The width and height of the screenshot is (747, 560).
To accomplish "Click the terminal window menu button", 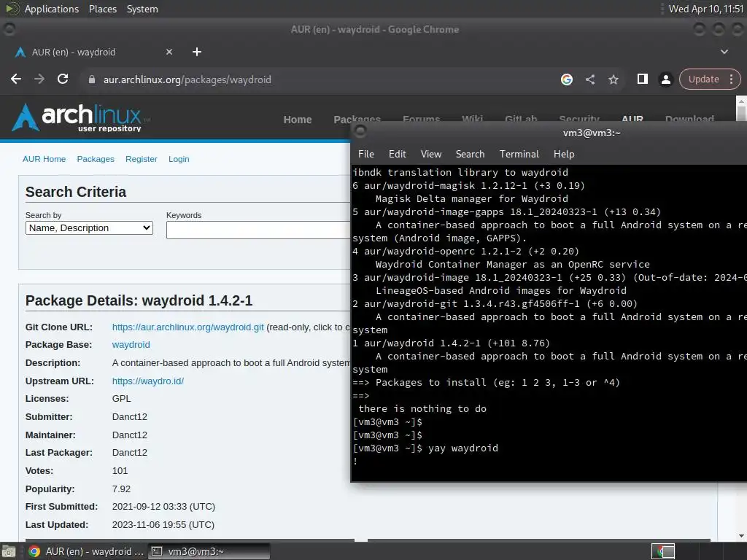I will click(x=360, y=131).
